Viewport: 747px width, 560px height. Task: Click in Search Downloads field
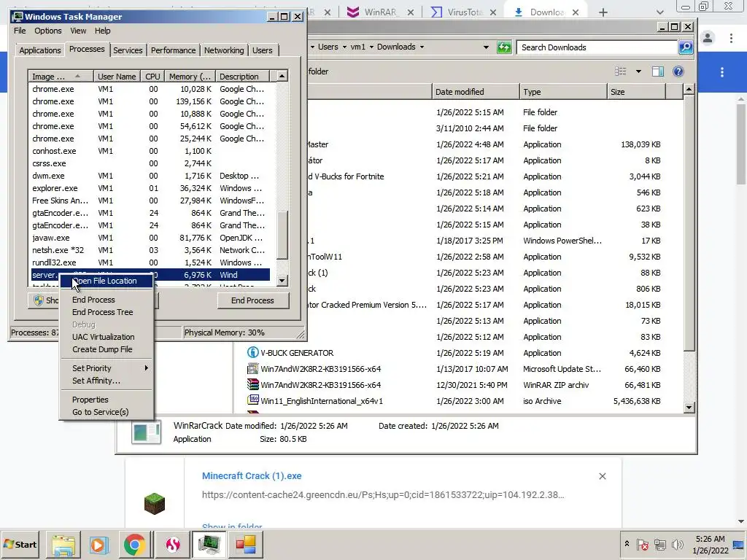(x=597, y=47)
